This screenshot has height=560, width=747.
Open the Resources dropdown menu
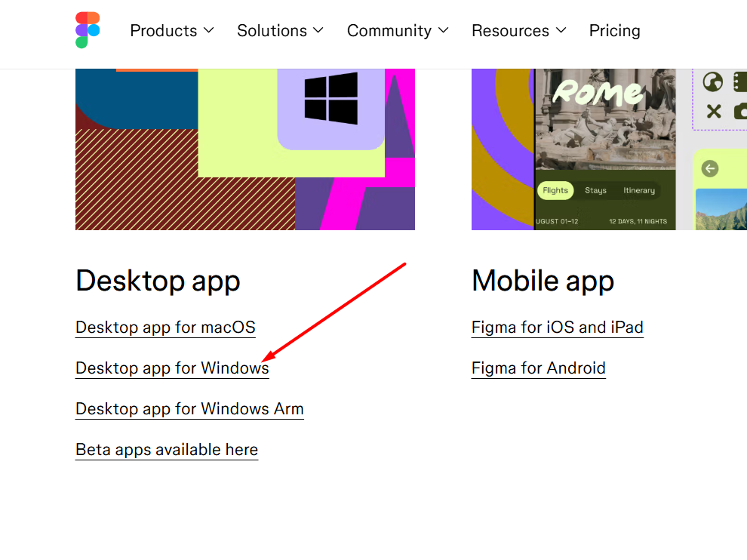pyautogui.click(x=518, y=31)
